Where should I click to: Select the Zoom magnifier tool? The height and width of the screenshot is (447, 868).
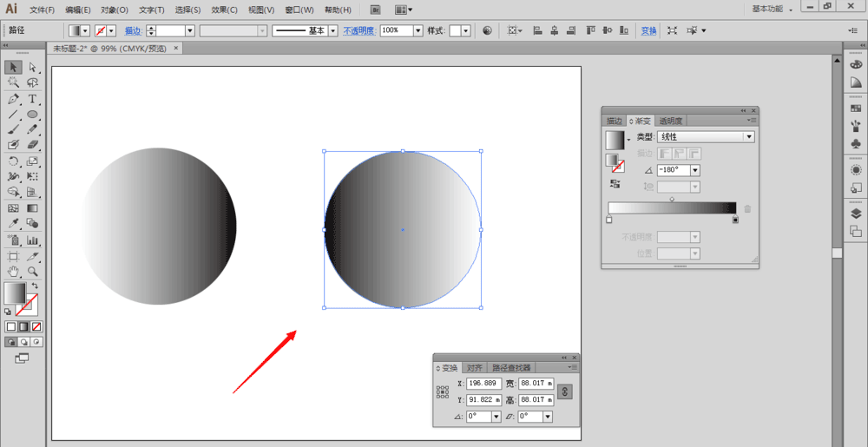32,272
